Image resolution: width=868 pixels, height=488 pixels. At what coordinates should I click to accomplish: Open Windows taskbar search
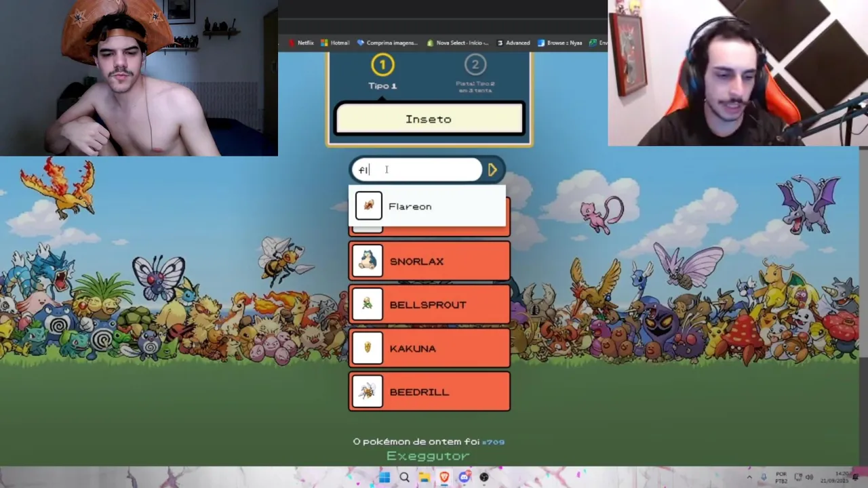pyautogui.click(x=404, y=477)
